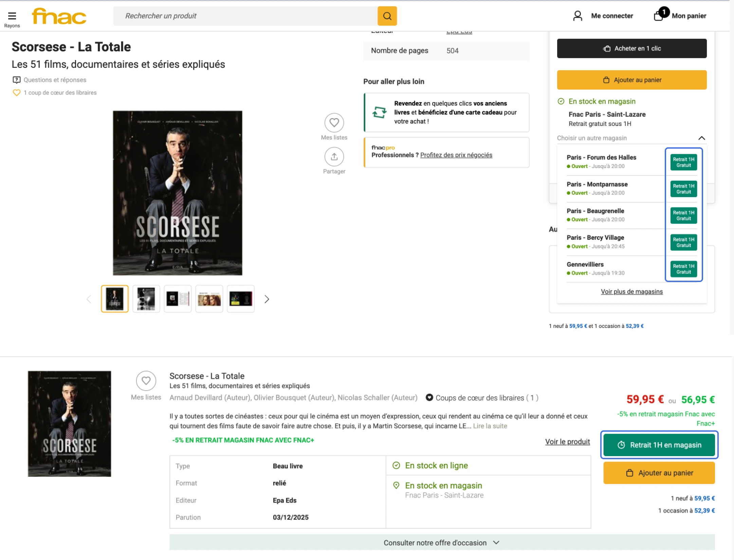
Task: Click the Mes listes heart icon
Action: 334,123
